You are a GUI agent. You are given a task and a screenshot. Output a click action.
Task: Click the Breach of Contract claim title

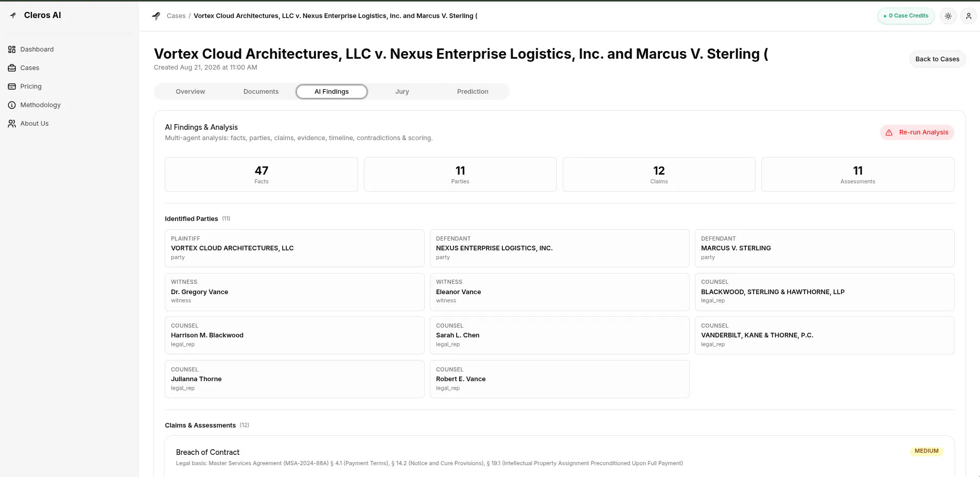[x=208, y=452]
